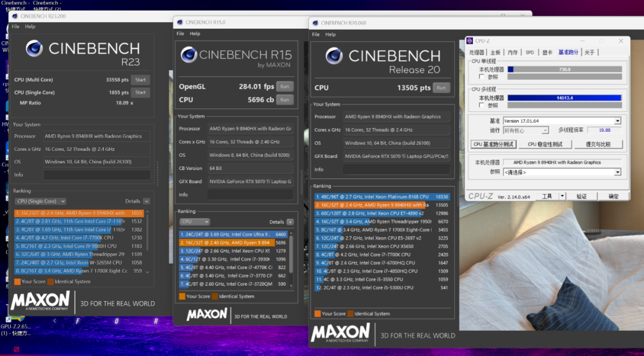Open Help menu in Cinebench R20
Image resolution: width=644 pixels, height=356 pixels.
coord(330,35)
